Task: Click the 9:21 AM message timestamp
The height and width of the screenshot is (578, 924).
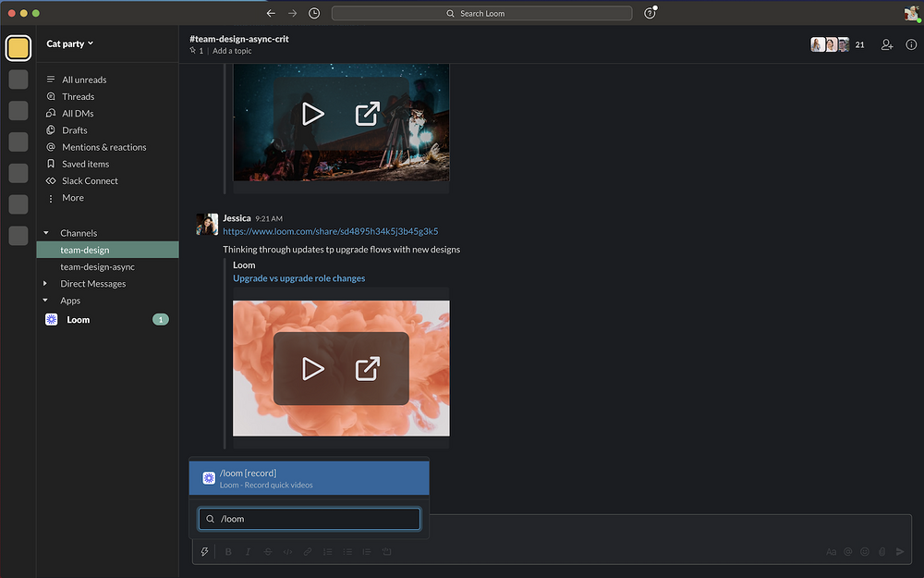Action: [269, 219]
